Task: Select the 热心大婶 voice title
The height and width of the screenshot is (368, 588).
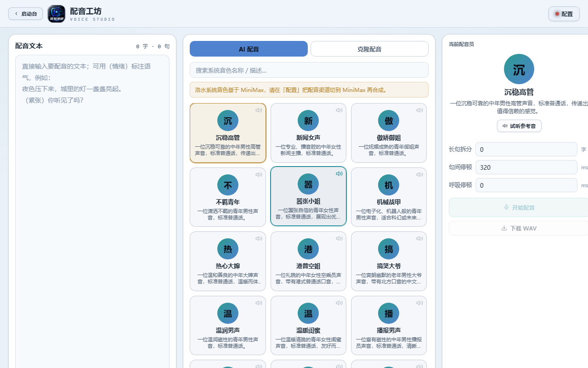Action: click(228, 266)
